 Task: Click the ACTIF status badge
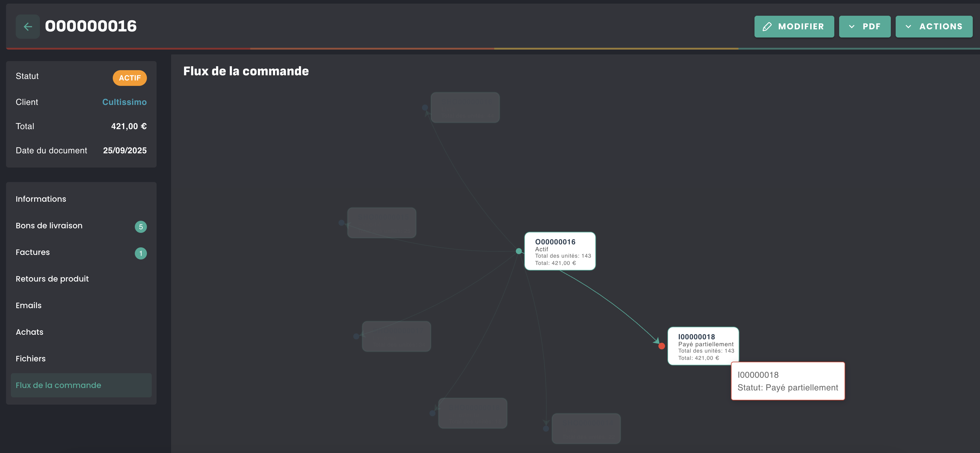pyautogui.click(x=129, y=78)
